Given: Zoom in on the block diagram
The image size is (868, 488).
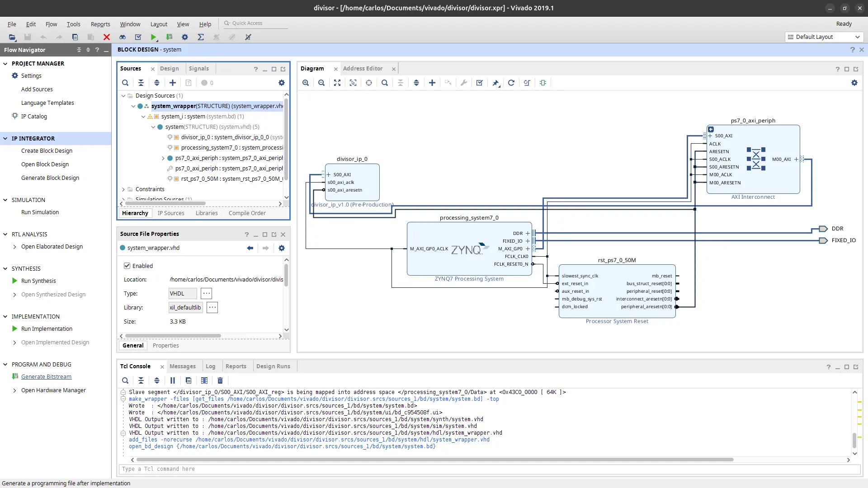Looking at the screenshot, I should tap(306, 83).
